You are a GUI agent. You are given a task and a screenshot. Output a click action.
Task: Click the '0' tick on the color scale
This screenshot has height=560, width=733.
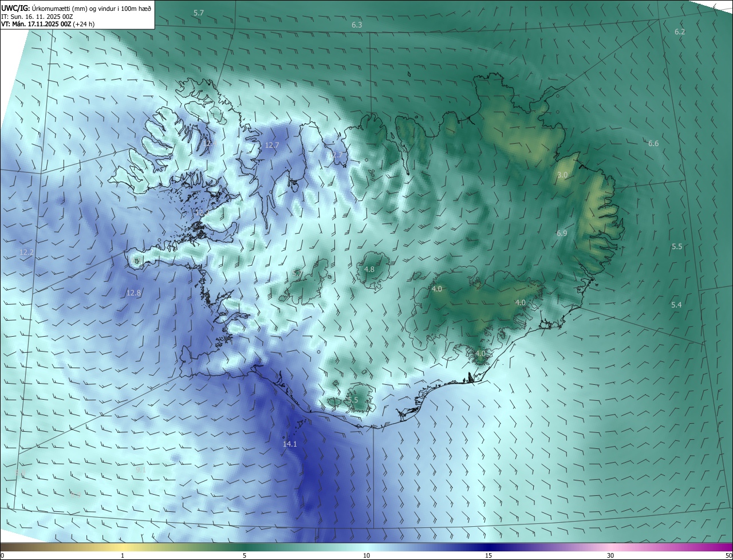[2, 555]
